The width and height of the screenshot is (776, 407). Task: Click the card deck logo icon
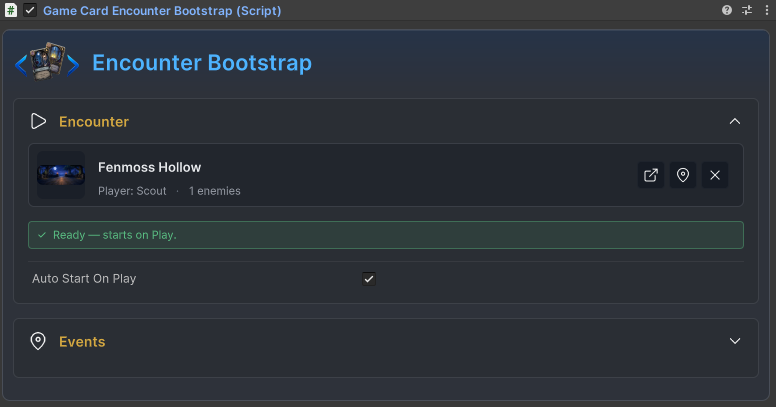click(47, 61)
